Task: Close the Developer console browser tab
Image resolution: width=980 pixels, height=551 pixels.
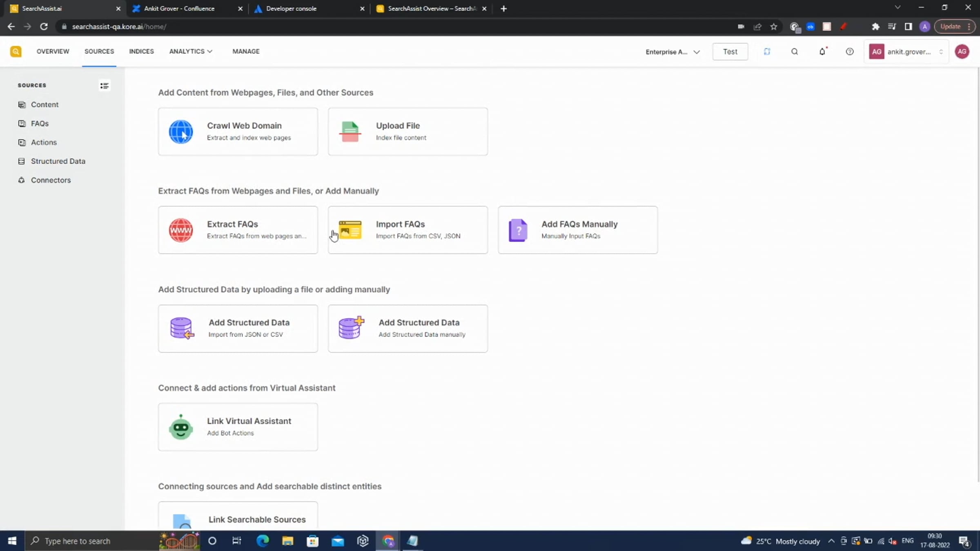Action: tap(362, 9)
